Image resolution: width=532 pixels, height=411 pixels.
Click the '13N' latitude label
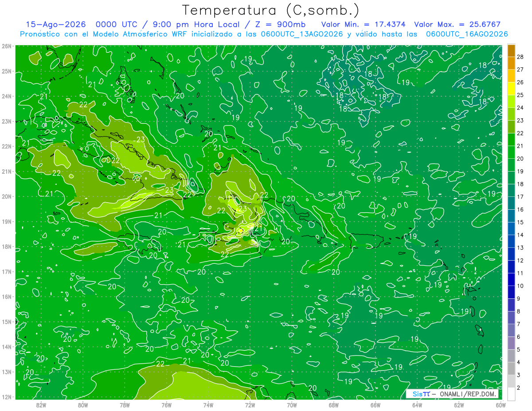pos(7,372)
